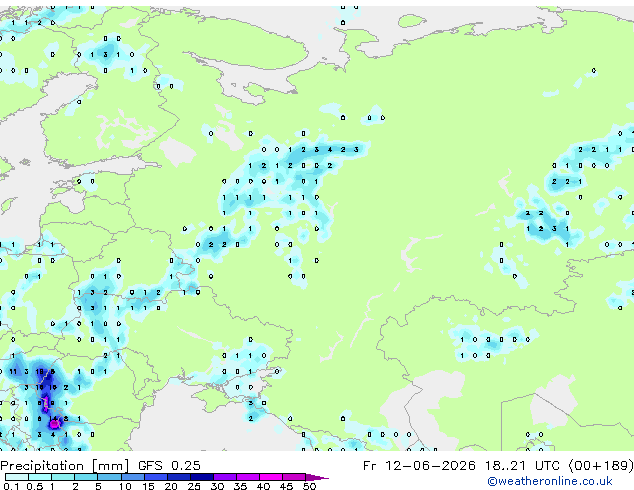Click the legend value "25"
Image resolution: width=634 pixels, height=490 pixels.
click(194, 486)
